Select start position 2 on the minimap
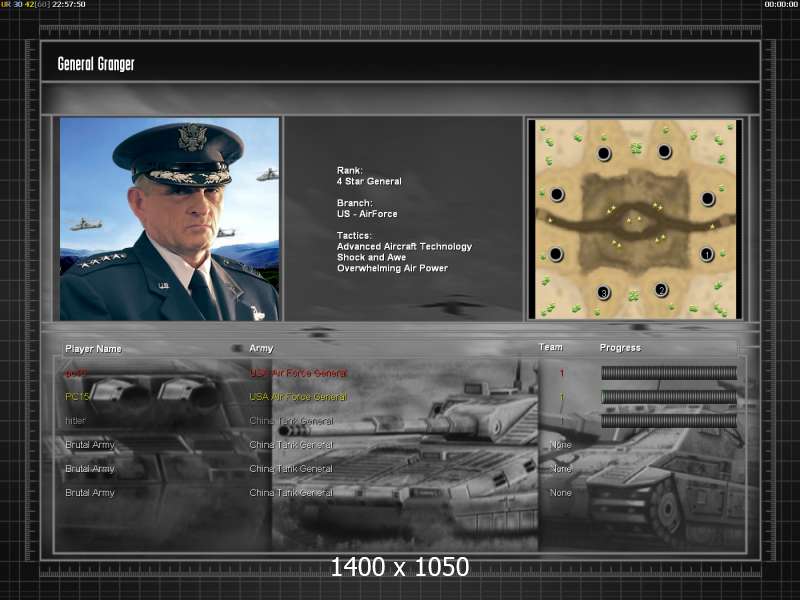The height and width of the screenshot is (600, 800). point(661,290)
